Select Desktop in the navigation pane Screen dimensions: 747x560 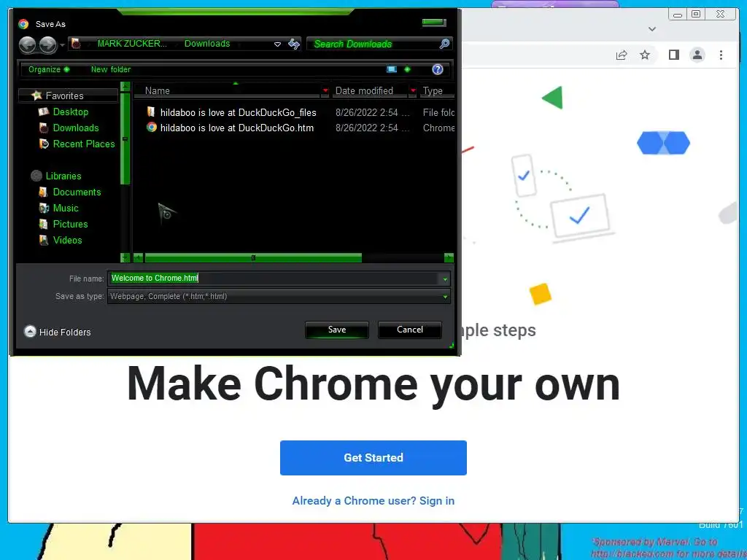[x=71, y=112]
